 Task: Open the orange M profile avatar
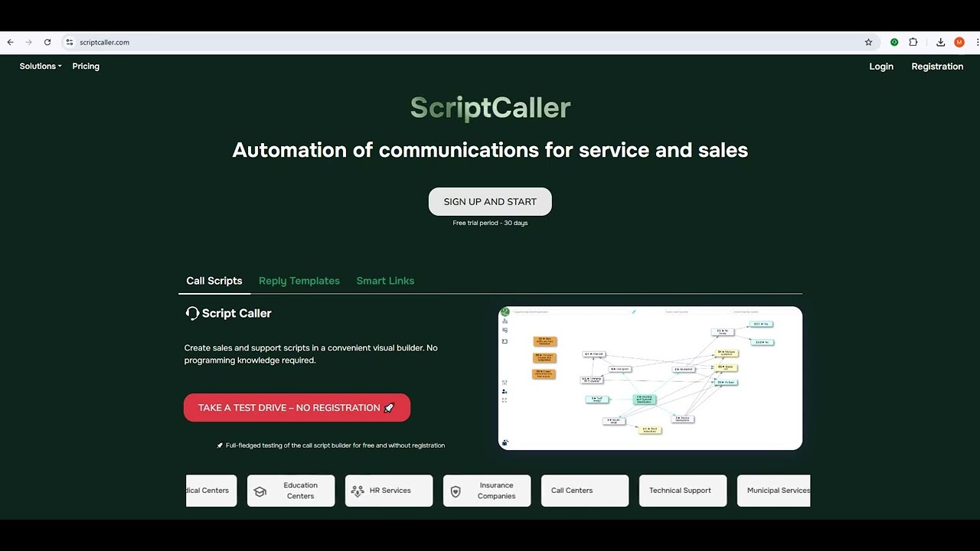[x=959, y=42]
